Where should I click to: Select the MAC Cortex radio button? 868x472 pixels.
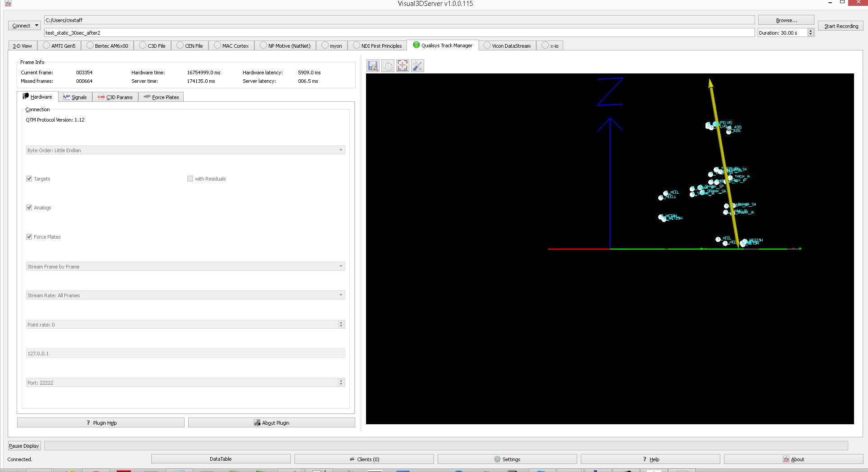[217, 45]
